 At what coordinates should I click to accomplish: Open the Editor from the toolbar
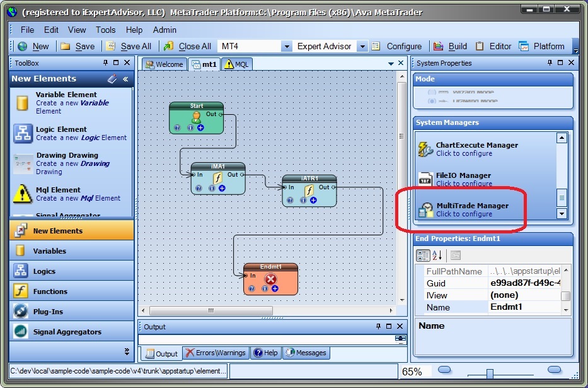point(493,46)
